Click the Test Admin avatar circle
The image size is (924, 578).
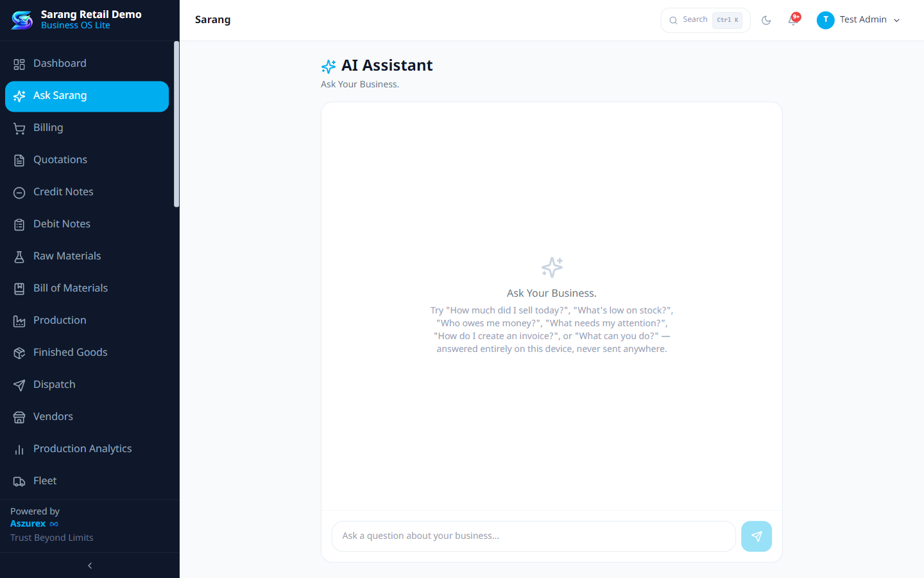pyautogui.click(x=825, y=20)
